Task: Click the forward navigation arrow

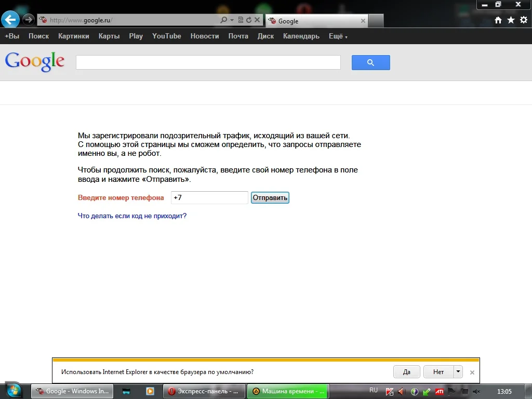Action: (x=29, y=20)
